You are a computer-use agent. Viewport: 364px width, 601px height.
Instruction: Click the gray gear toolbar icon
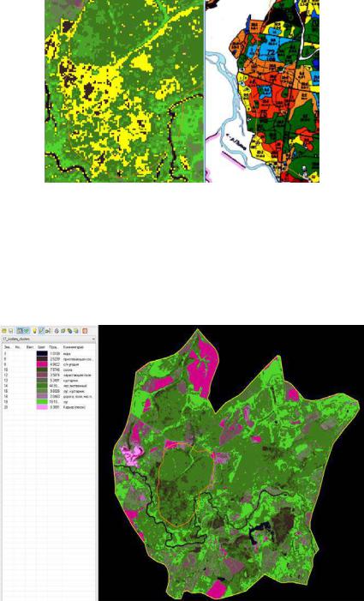pos(57,331)
